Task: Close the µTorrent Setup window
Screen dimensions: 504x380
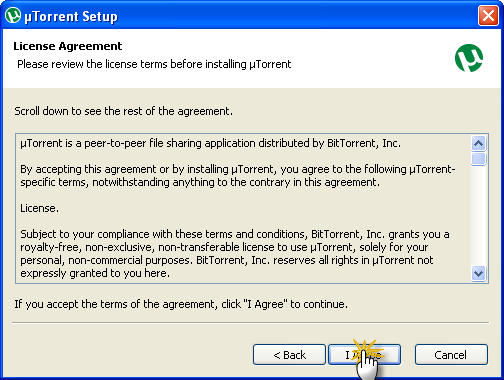Action: (x=488, y=15)
